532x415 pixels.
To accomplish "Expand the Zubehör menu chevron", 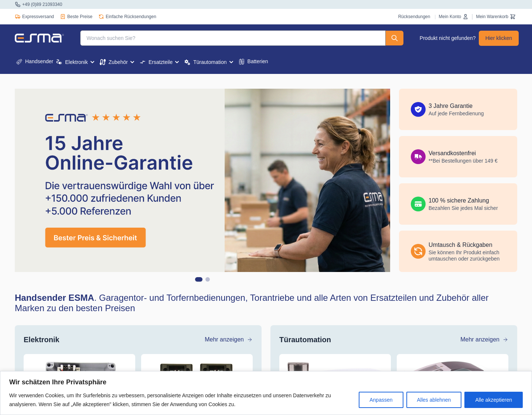I will pos(132,62).
